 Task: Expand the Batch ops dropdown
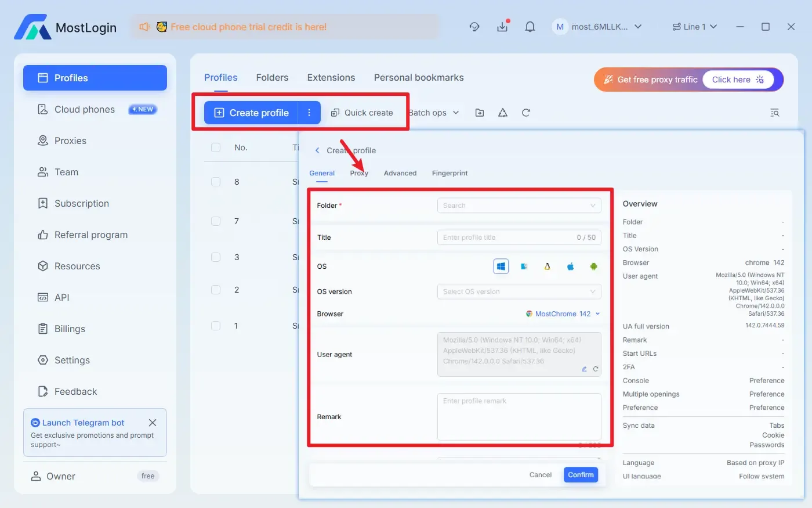[x=434, y=112]
